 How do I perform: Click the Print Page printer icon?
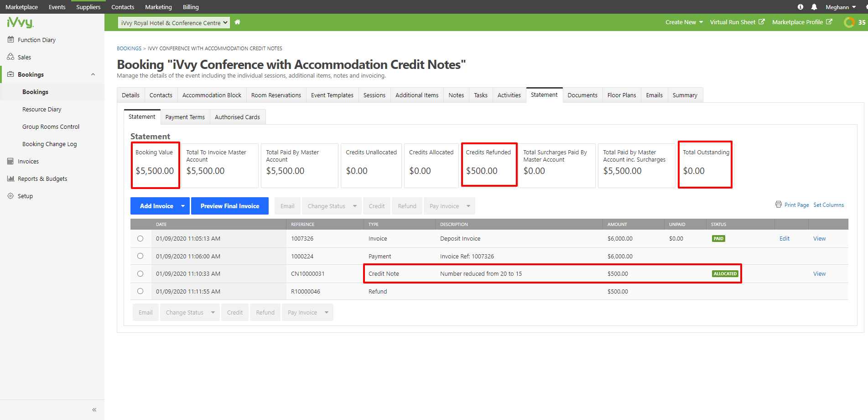(779, 205)
